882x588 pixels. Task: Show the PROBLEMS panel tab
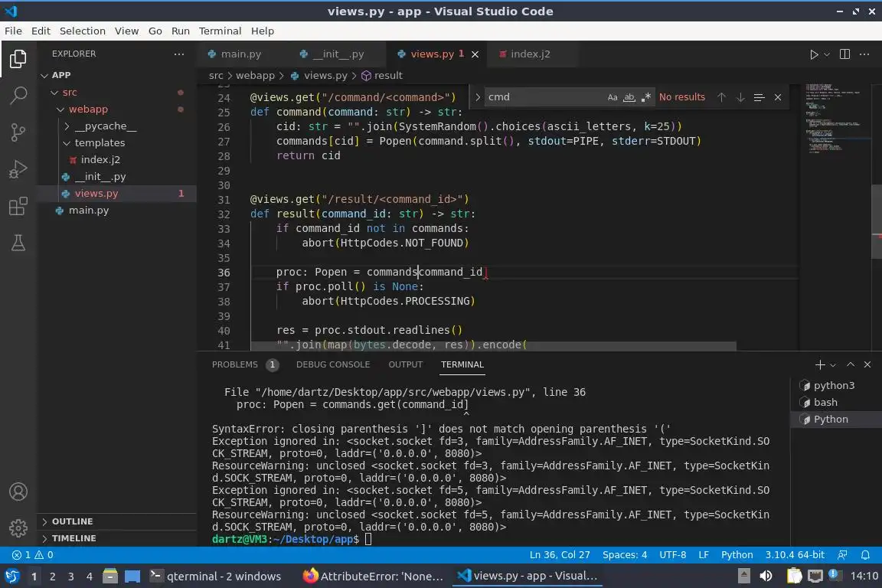pyautogui.click(x=245, y=364)
